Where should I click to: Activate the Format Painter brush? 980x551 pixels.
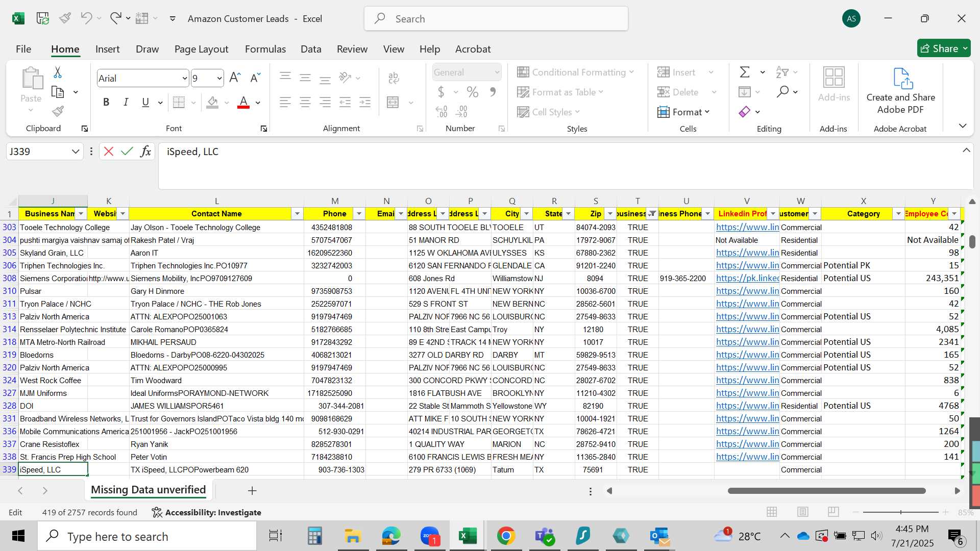tap(58, 111)
